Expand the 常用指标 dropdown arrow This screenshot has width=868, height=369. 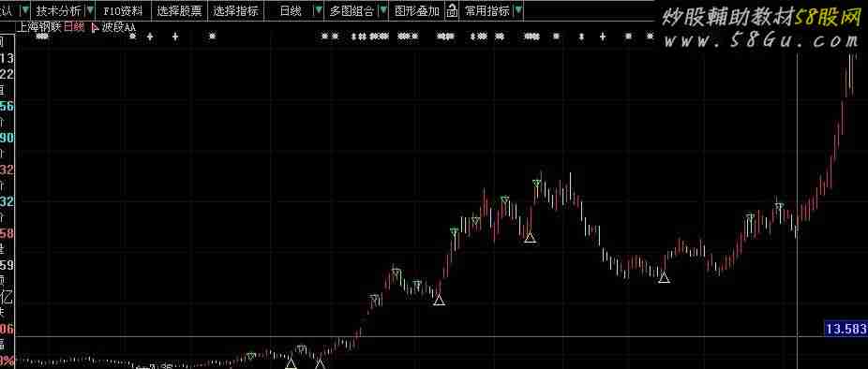[x=517, y=10]
